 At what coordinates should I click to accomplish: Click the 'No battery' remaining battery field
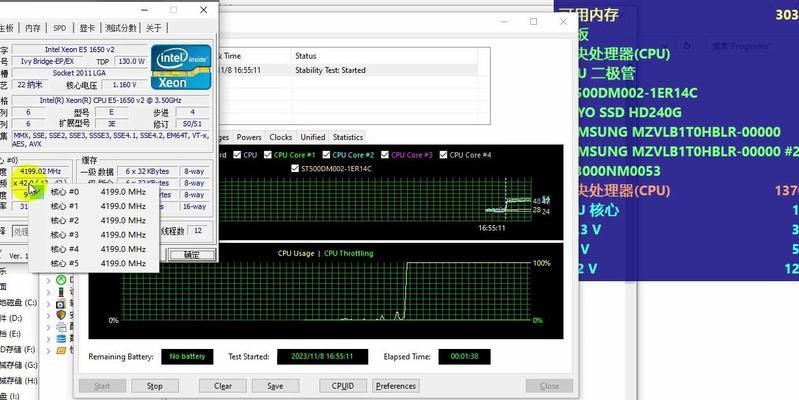tap(188, 357)
